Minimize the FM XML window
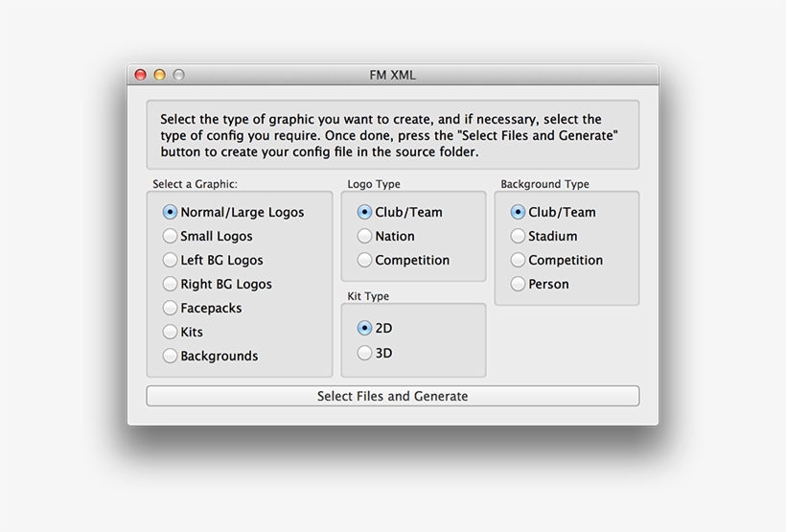Viewport: 786px width, 532px height. (159, 75)
